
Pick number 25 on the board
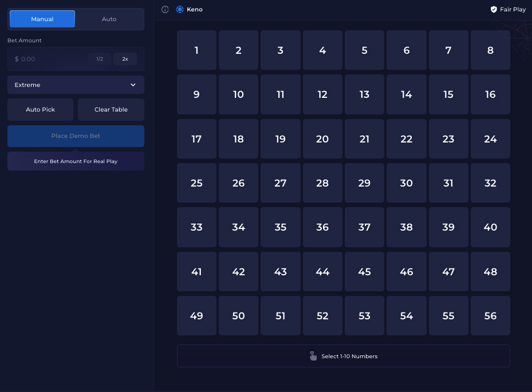(196, 183)
